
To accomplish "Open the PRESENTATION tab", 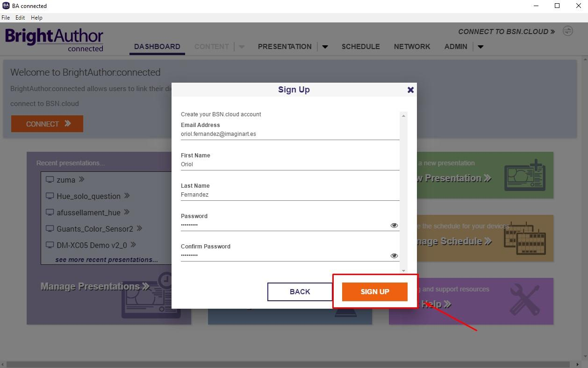I will 285,47.
